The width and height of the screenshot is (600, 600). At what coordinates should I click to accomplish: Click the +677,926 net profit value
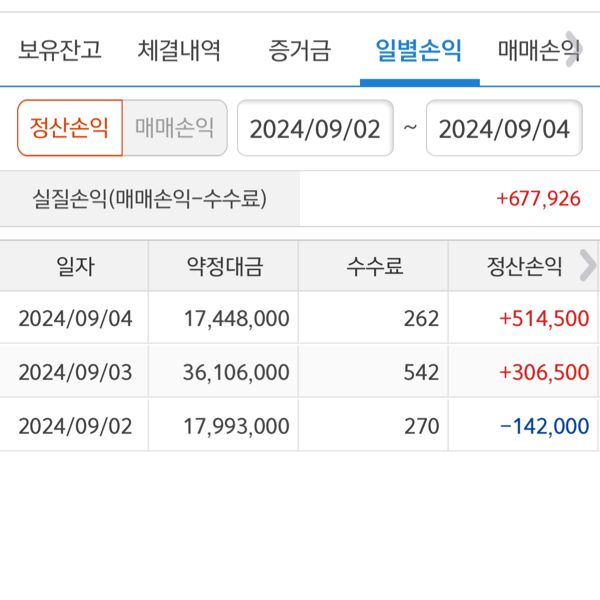(538, 198)
